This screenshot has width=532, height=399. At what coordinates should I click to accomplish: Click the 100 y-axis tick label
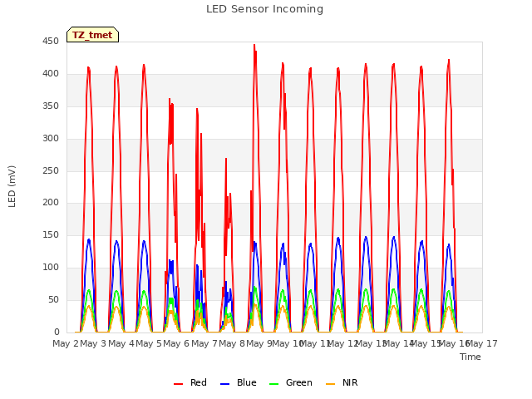(x=51, y=268)
